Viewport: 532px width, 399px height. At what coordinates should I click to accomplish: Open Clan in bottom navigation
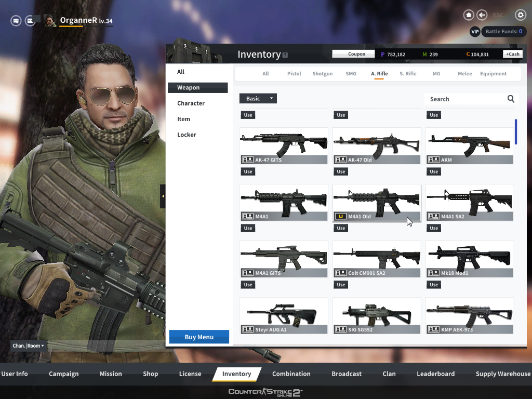[x=389, y=374]
